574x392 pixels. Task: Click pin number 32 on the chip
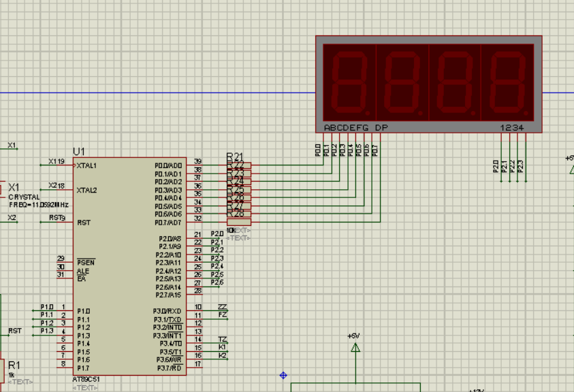click(197, 218)
